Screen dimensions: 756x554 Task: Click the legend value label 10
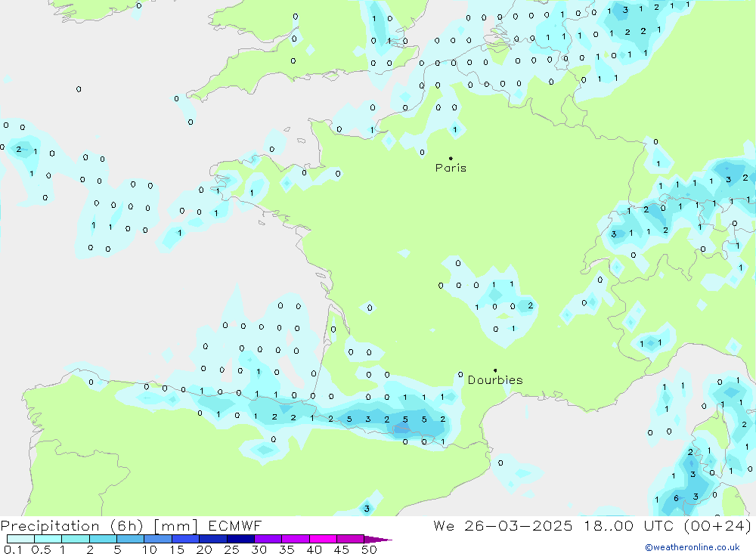tap(150, 549)
